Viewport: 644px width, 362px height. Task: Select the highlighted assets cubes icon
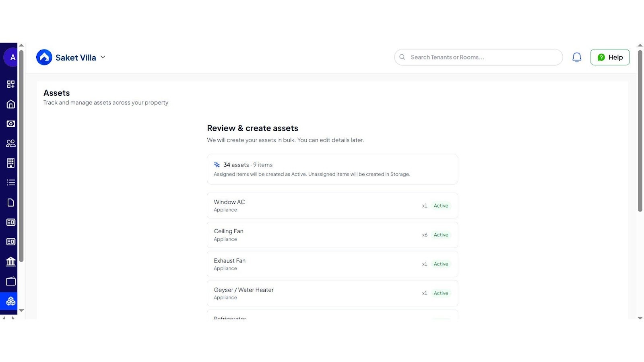pos(10,301)
